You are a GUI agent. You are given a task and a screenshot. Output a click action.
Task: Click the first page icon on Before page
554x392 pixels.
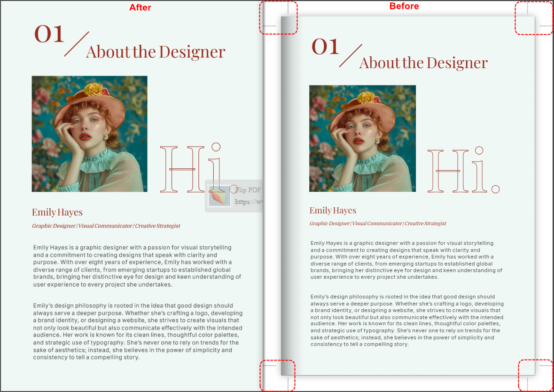coord(290,366)
